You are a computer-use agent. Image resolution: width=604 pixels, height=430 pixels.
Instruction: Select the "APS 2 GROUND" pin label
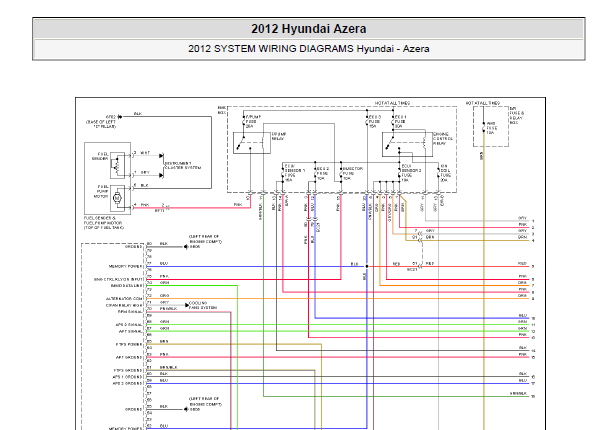click(x=128, y=383)
